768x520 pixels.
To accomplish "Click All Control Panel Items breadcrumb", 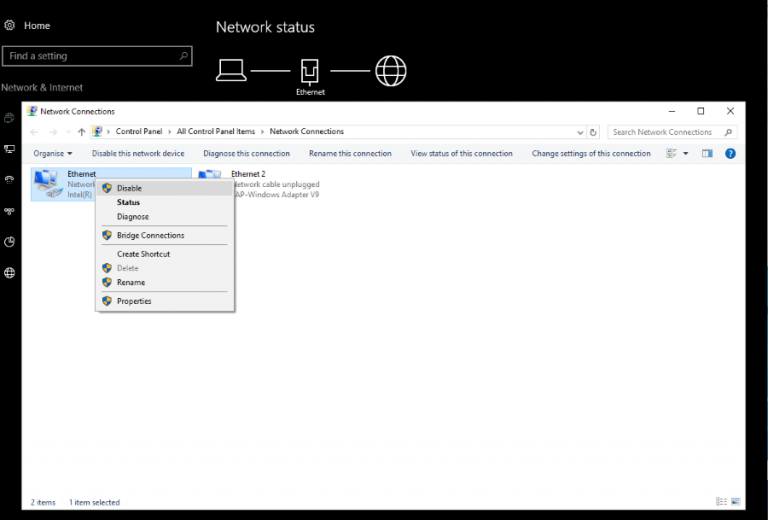I will [x=216, y=132].
